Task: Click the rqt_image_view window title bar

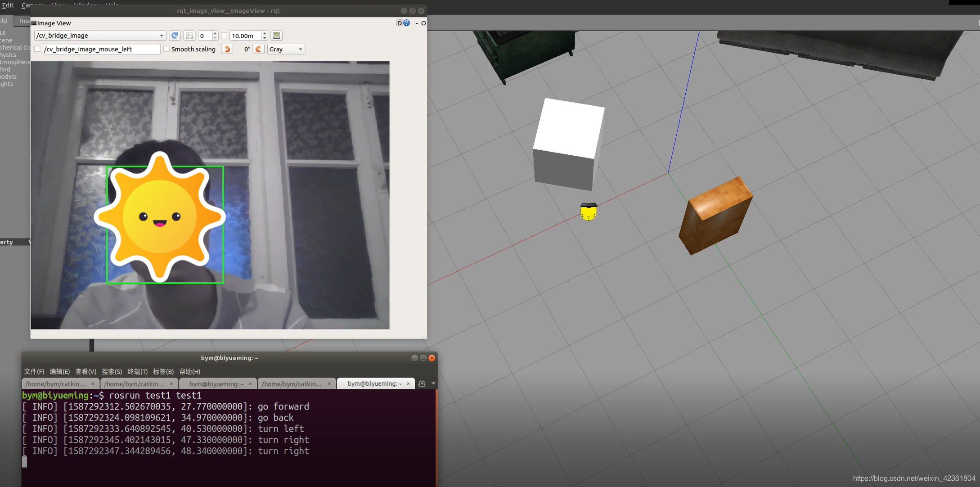Action: (228, 11)
